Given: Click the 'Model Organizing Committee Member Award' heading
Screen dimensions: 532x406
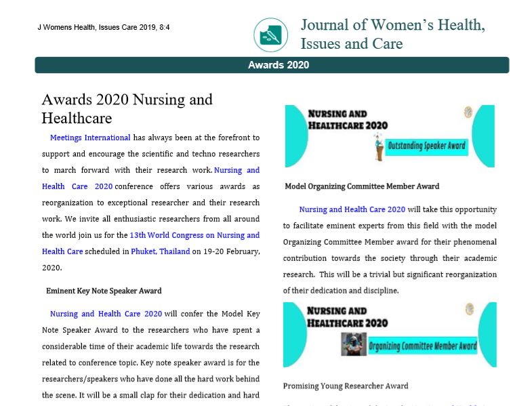Looking at the screenshot, I should pos(362,186).
